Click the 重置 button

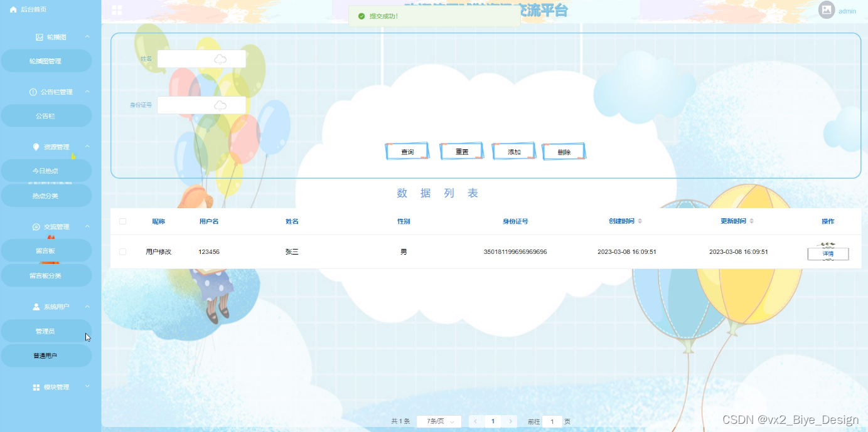(461, 152)
